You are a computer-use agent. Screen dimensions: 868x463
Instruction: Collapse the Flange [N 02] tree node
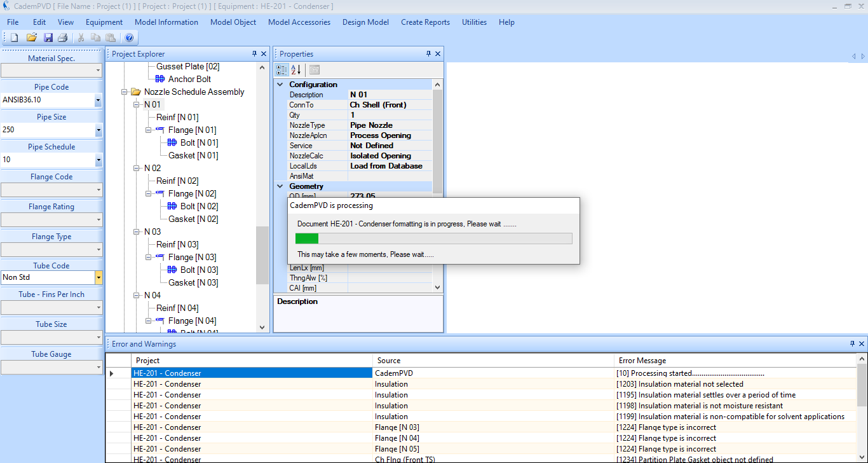click(148, 193)
